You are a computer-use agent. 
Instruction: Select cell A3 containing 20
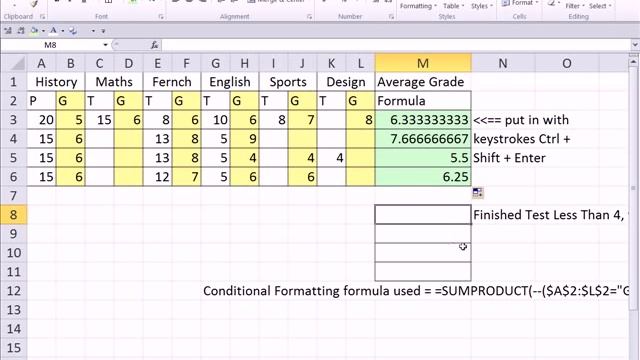41,120
